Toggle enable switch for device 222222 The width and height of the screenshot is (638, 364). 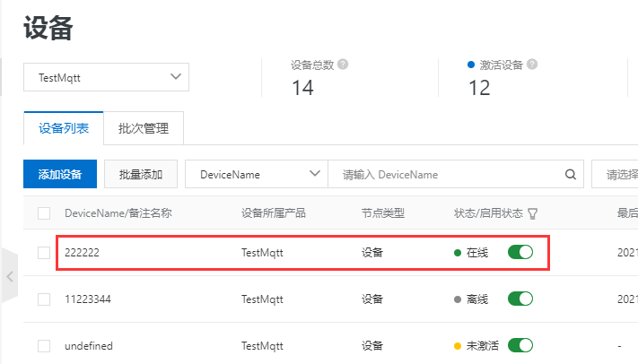pyautogui.click(x=520, y=253)
